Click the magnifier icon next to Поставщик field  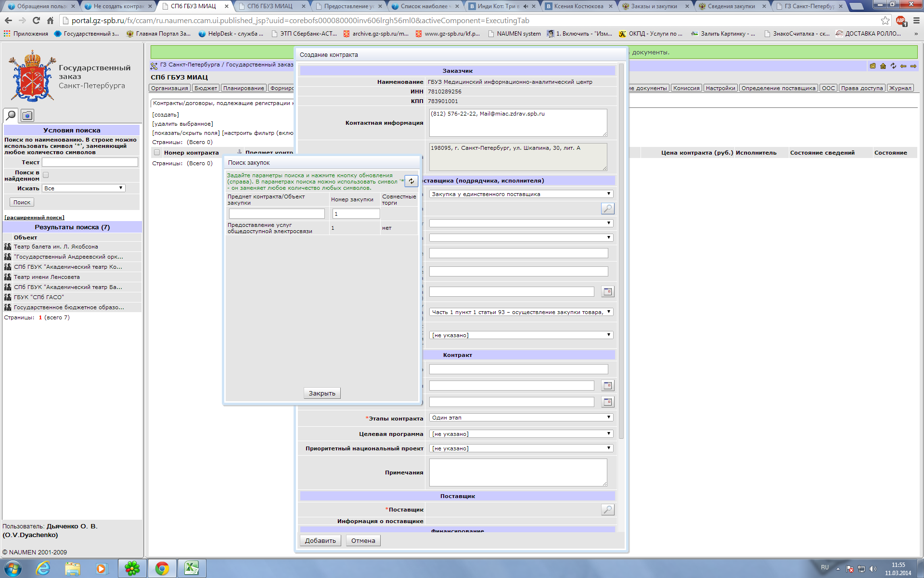607,509
